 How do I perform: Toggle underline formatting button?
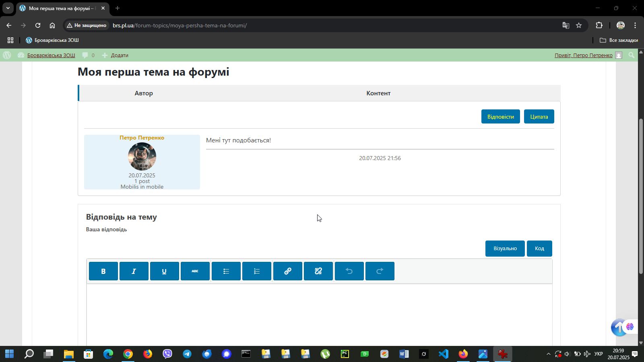pyautogui.click(x=164, y=271)
